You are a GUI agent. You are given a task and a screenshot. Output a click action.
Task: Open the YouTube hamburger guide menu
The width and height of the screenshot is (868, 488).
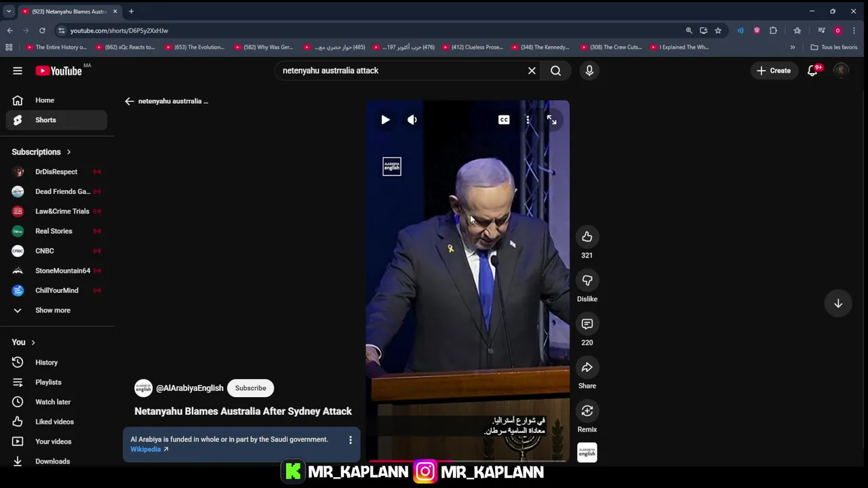pyautogui.click(x=18, y=70)
